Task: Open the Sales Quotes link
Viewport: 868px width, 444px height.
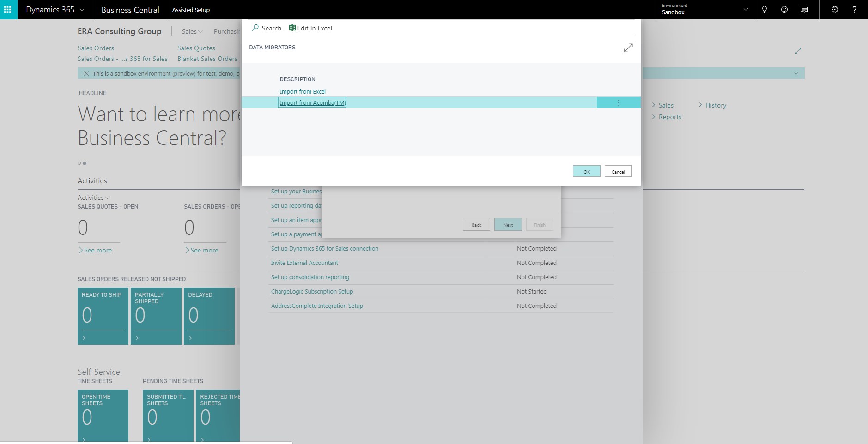Action: tap(196, 48)
